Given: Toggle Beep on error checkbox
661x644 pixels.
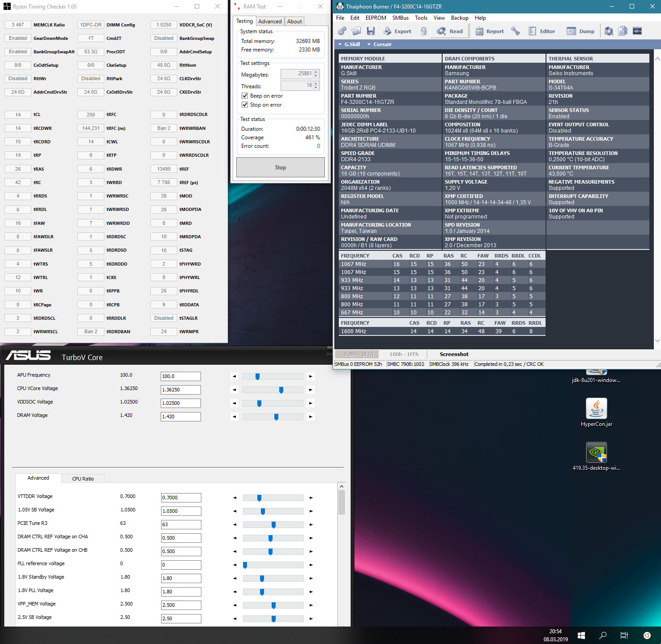Looking at the screenshot, I should click(x=245, y=95).
